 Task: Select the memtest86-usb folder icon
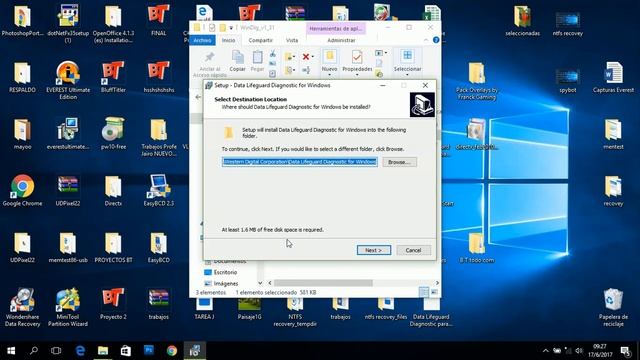68,247
